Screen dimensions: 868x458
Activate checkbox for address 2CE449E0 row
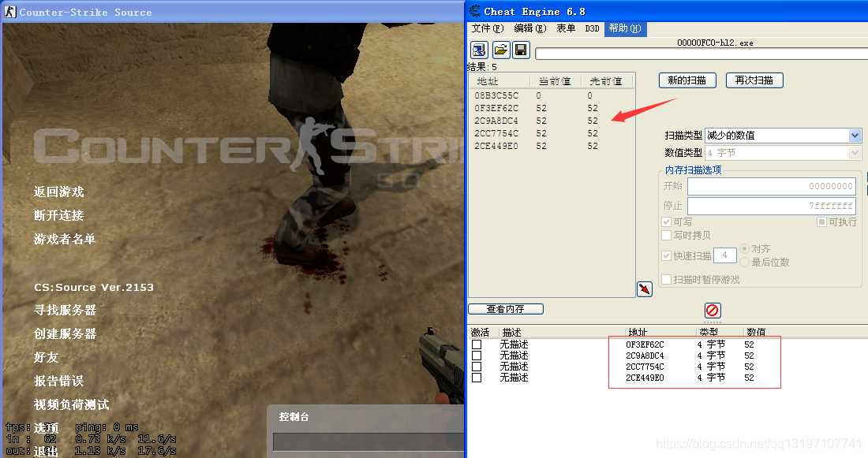477,378
